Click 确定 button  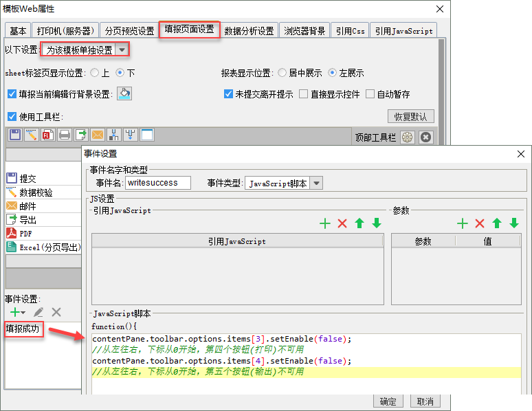point(388,401)
